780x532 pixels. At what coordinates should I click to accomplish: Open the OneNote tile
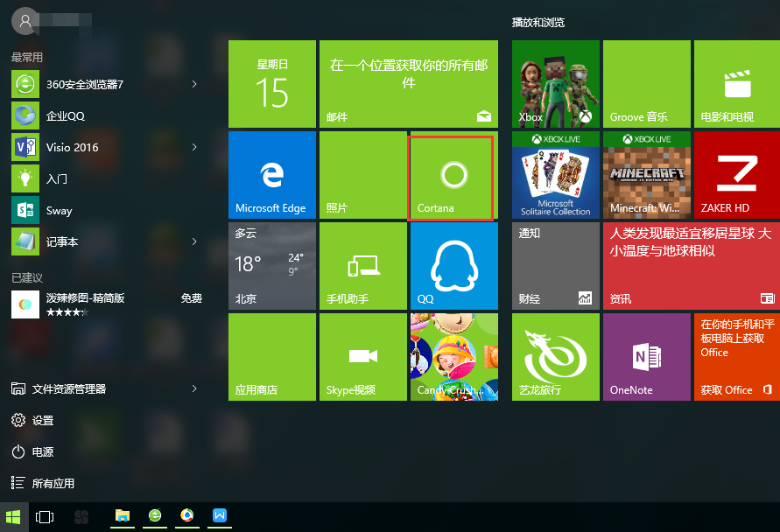(647, 357)
